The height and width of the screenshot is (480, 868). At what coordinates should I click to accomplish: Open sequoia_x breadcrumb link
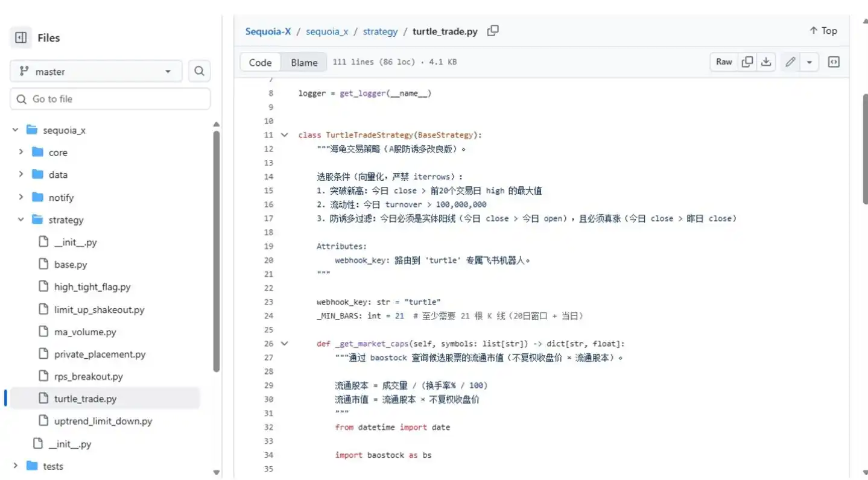click(327, 31)
